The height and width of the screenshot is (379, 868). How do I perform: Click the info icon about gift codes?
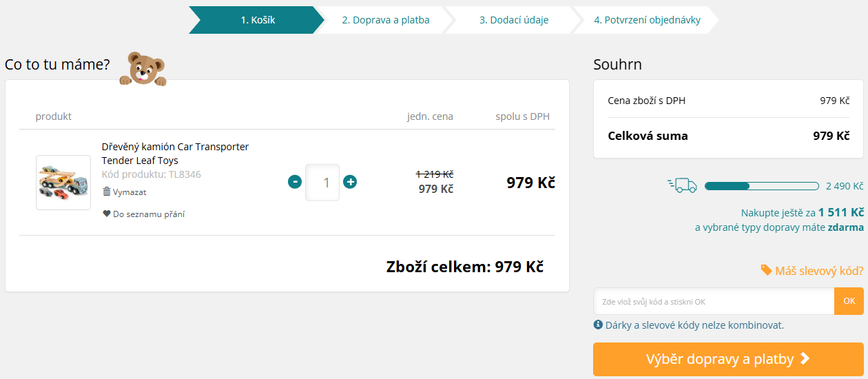click(x=598, y=325)
